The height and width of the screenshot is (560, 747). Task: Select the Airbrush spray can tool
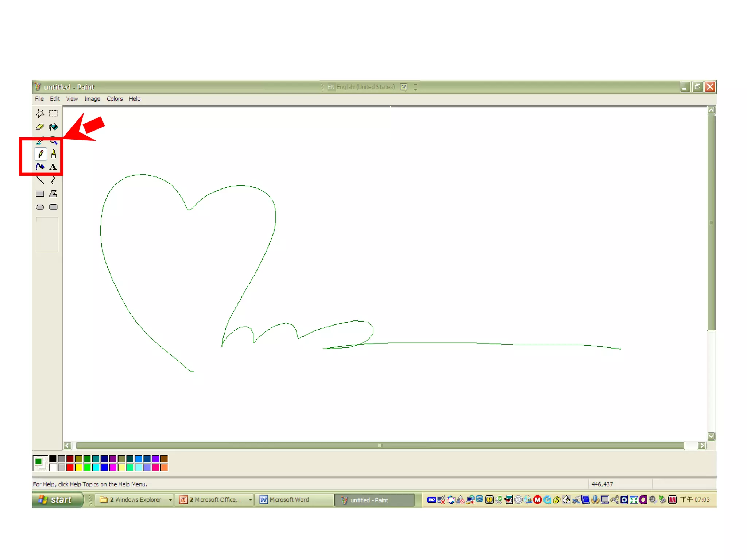point(40,167)
